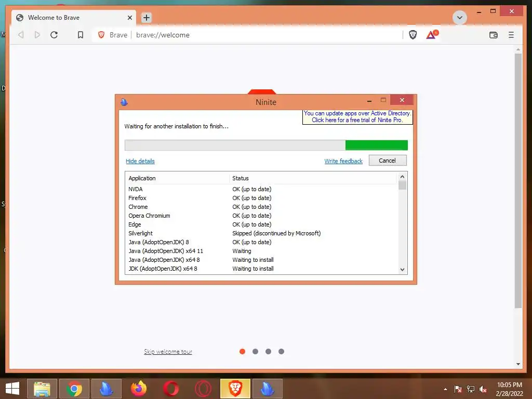Open a new tab in Brave

click(146, 18)
